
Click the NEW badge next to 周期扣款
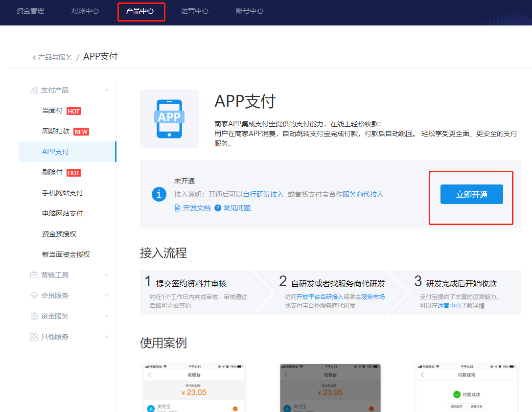pos(81,132)
